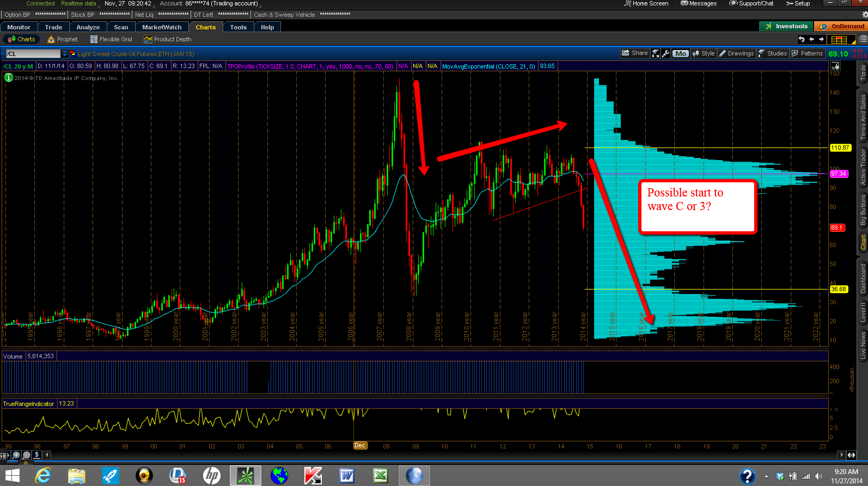Open the Product Depth sub-tab

(x=168, y=39)
